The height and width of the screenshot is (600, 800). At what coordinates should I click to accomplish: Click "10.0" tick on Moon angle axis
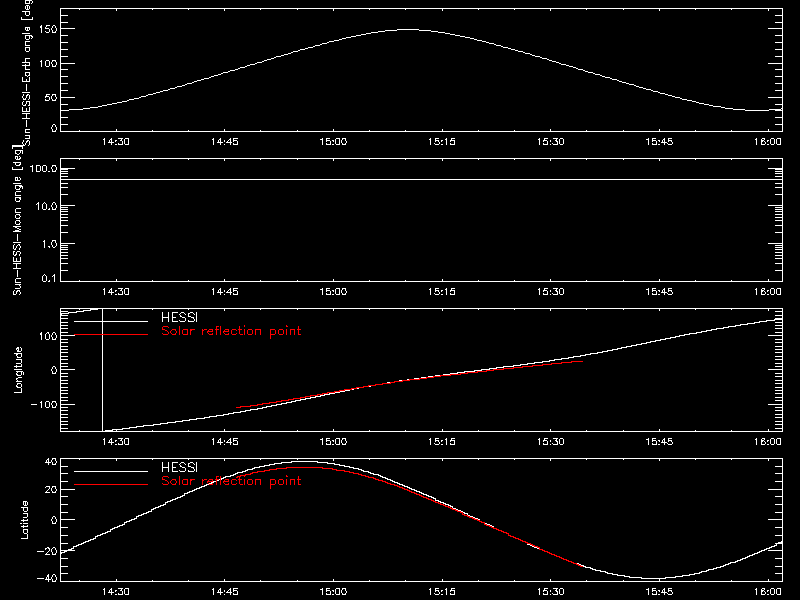click(46, 207)
